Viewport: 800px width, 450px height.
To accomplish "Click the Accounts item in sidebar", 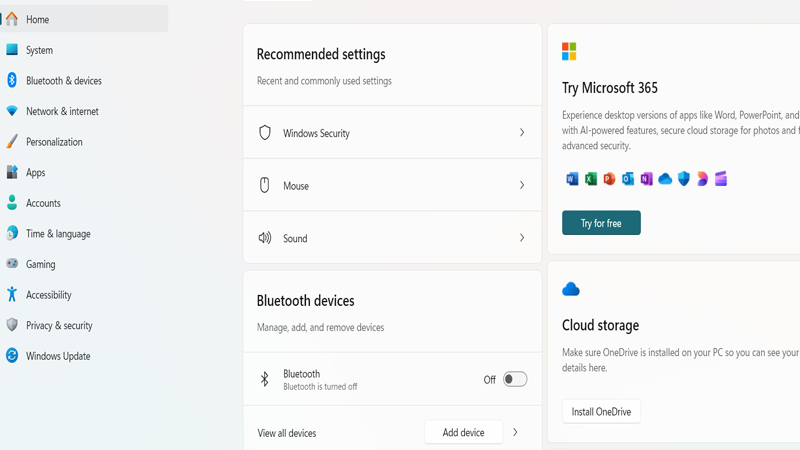I will 43,203.
